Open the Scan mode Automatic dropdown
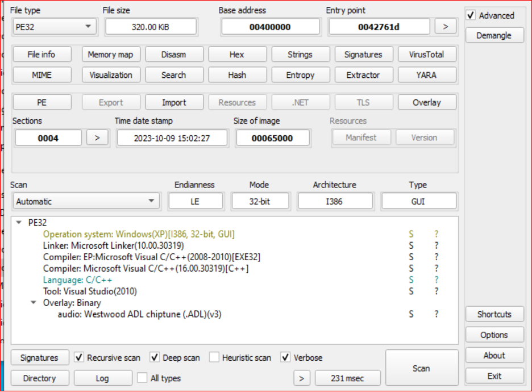The height and width of the screenshot is (392, 532). (86, 202)
